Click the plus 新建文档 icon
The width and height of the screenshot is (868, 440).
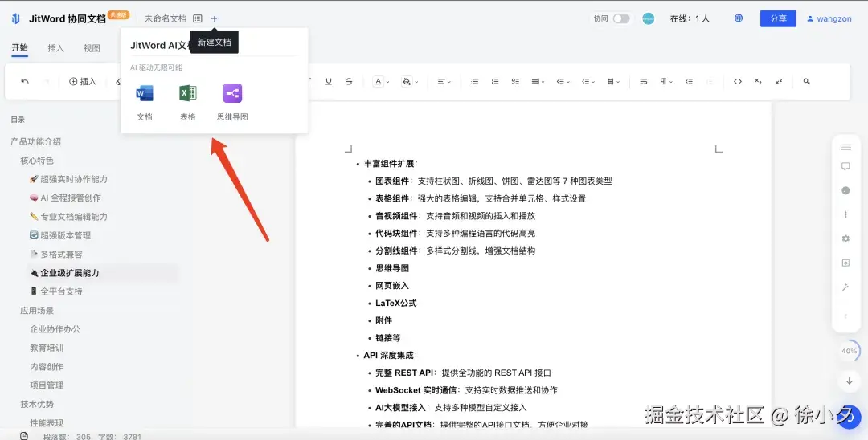point(215,18)
